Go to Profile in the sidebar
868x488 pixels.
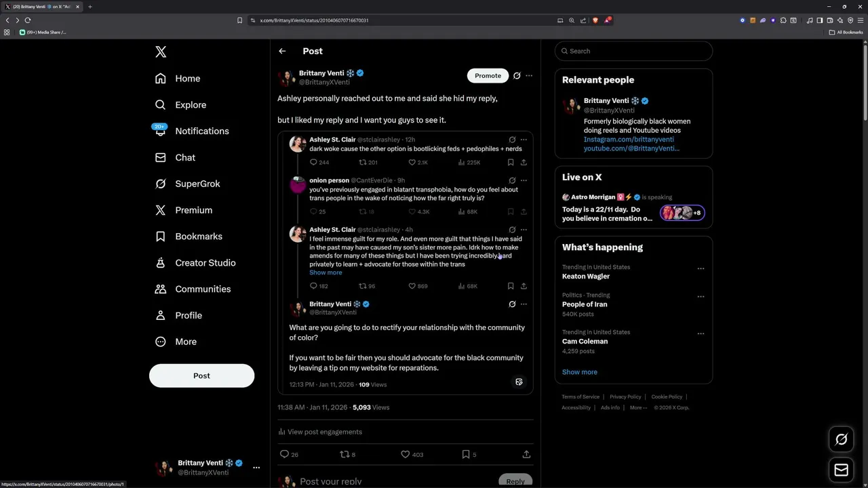(178, 315)
